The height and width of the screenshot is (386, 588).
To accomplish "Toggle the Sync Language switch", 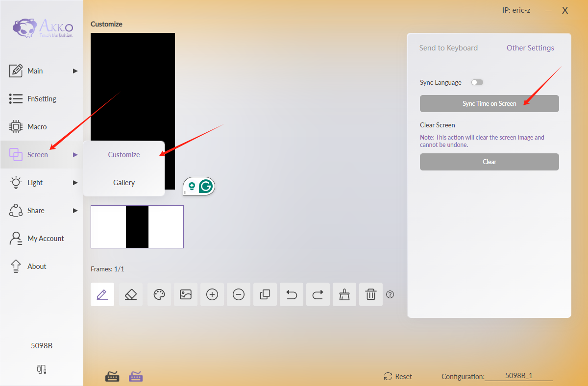I will (477, 82).
